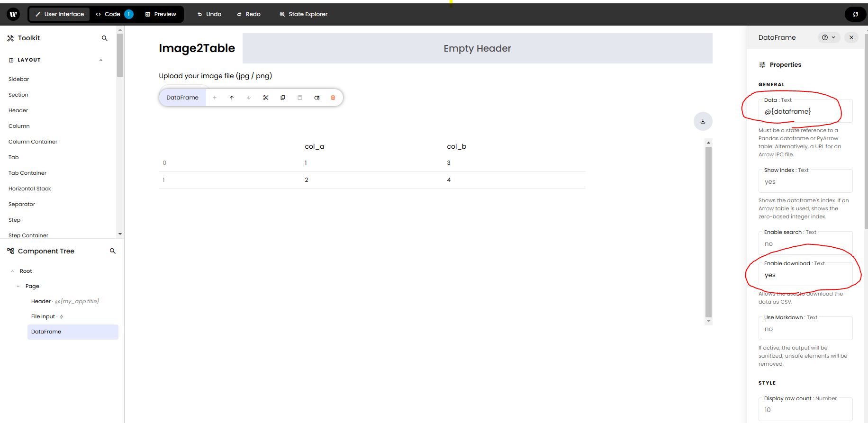Image resolution: width=868 pixels, height=423 pixels.
Task: Select File Input in the component tree
Action: (43, 316)
